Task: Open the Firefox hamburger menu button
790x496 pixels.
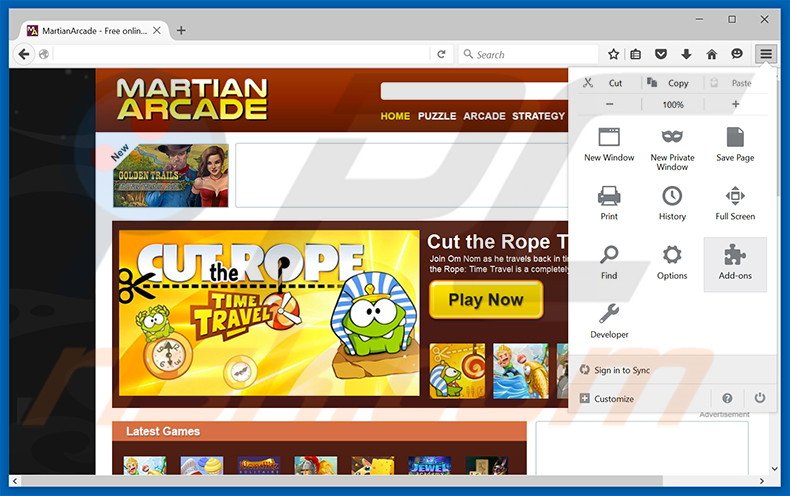Action: pos(765,54)
